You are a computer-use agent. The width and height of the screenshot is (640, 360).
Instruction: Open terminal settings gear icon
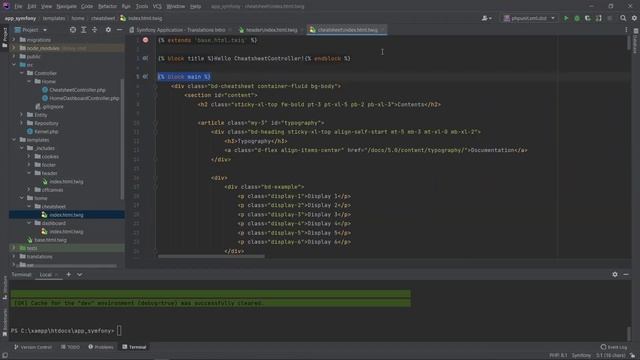[x=615, y=275]
